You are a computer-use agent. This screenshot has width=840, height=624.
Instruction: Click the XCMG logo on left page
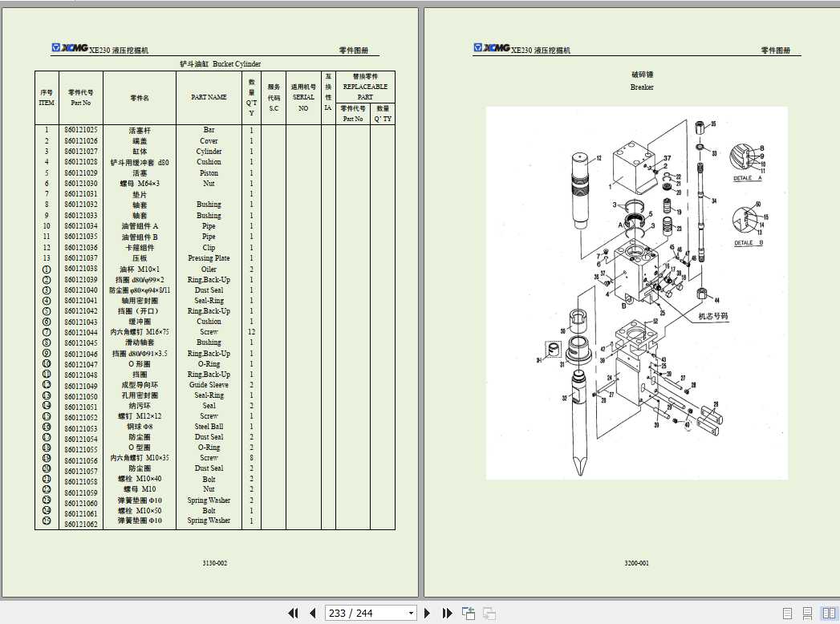click(x=70, y=48)
